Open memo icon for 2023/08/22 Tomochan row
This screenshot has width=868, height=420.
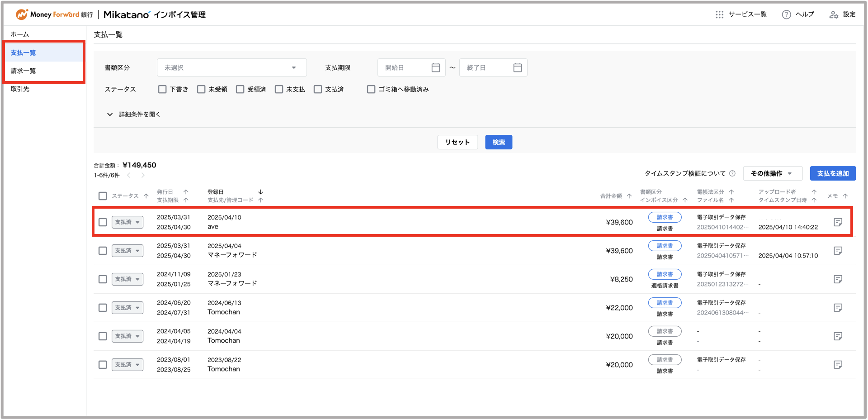[x=838, y=365]
